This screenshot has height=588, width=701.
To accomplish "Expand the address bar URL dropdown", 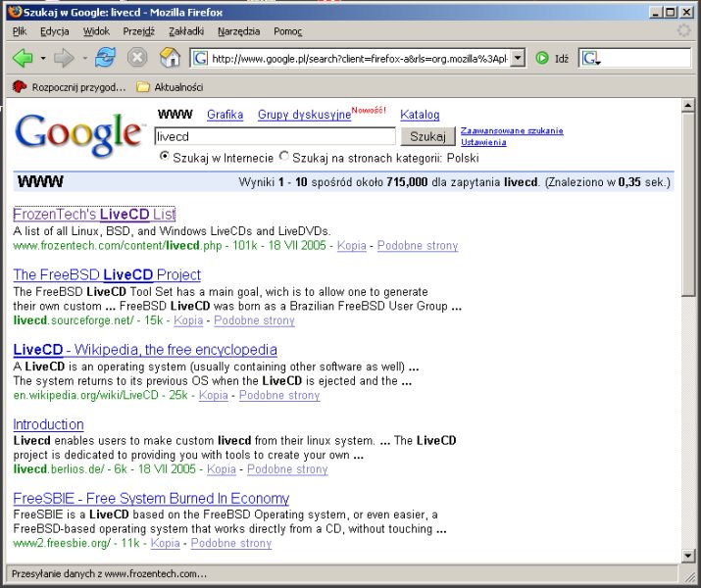I will (x=518, y=58).
